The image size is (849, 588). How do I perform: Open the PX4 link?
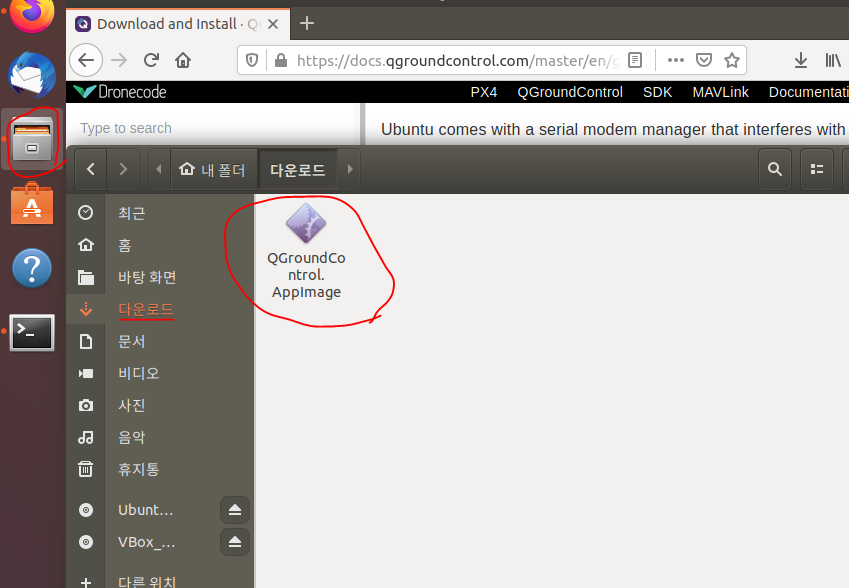[484, 92]
